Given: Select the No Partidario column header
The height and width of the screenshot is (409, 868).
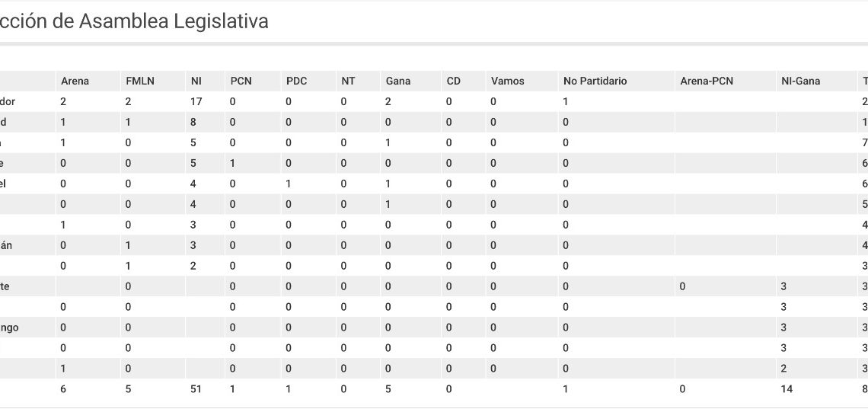Looking at the screenshot, I should point(595,81).
